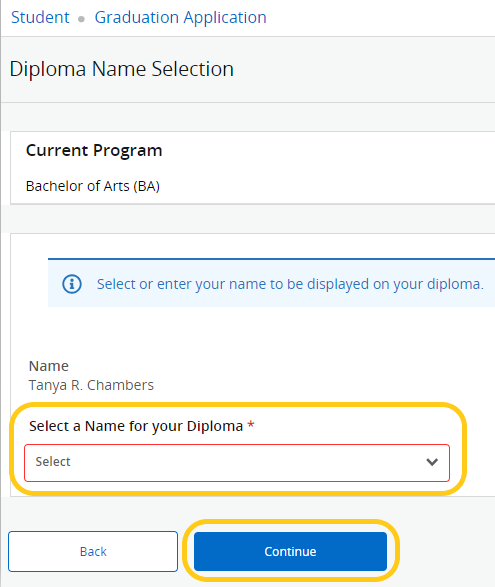Click the Current Program heading
Image resolution: width=495 pixels, height=587 pixels.
pos(94,150)
